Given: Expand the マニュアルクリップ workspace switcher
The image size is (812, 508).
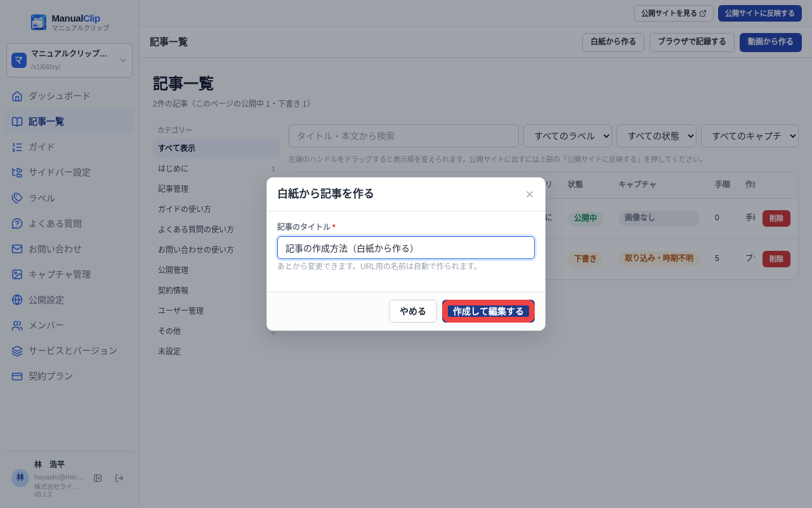Looking at the screenshot, I should point(69,60).
